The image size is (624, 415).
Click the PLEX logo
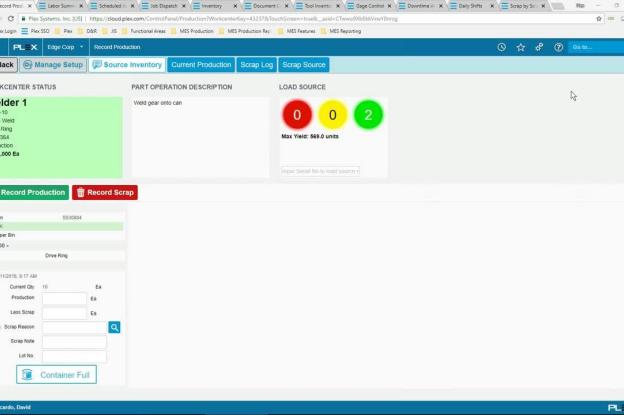(x=25, y=47)
